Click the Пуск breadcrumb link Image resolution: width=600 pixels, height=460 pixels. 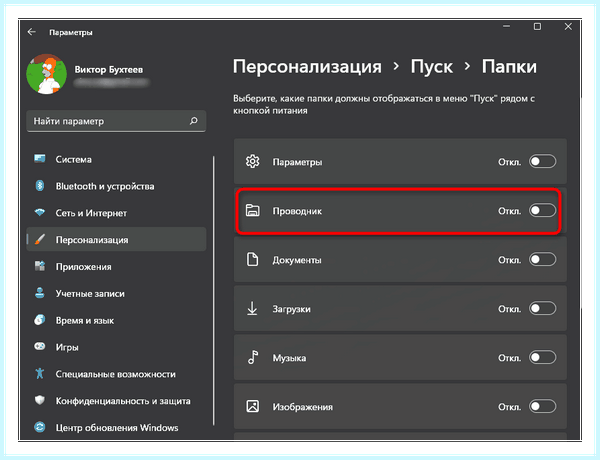point(432,67)
